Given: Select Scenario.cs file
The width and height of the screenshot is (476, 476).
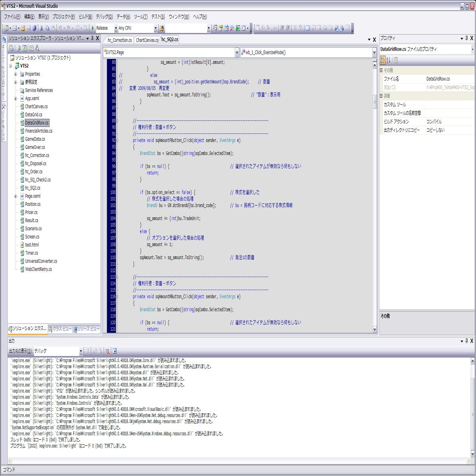Looking at the screenshot, I should [x=33, y=229].
